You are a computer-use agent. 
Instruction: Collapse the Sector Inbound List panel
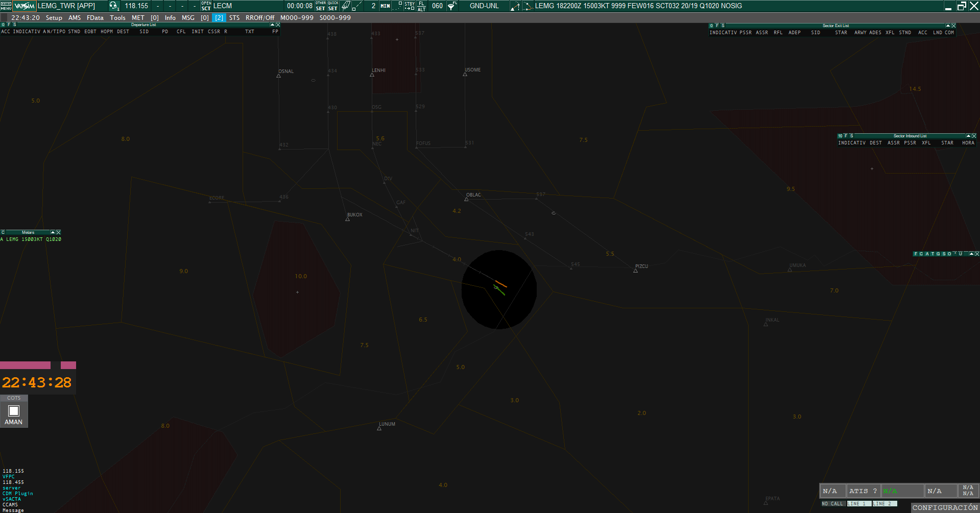point(968,136)
